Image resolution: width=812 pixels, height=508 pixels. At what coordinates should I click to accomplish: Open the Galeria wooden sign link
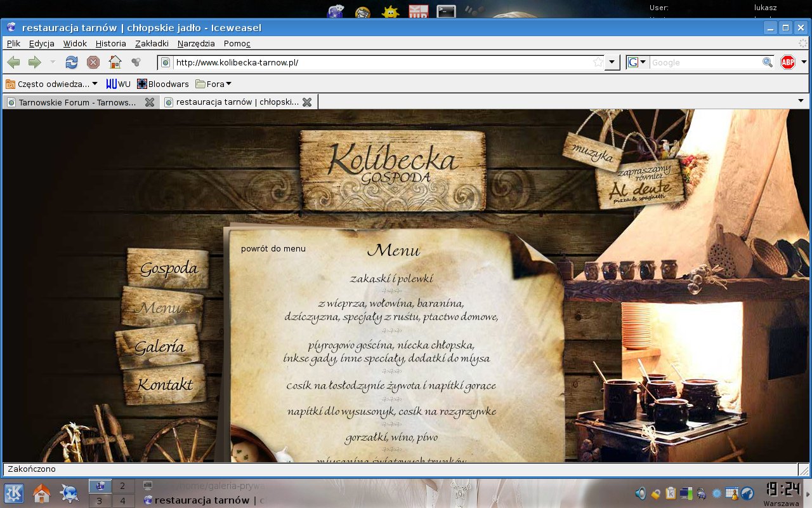click(x=159, y=347)
